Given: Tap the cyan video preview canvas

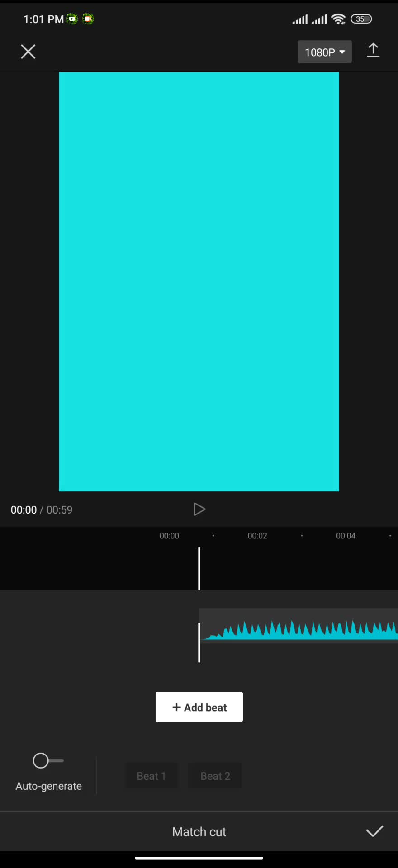Looking at the screenshot, I should pyautogui.click(x=199, y=282).
